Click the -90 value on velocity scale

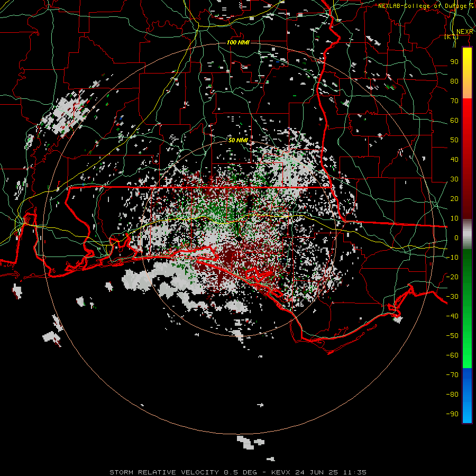[x=452, y=414]
